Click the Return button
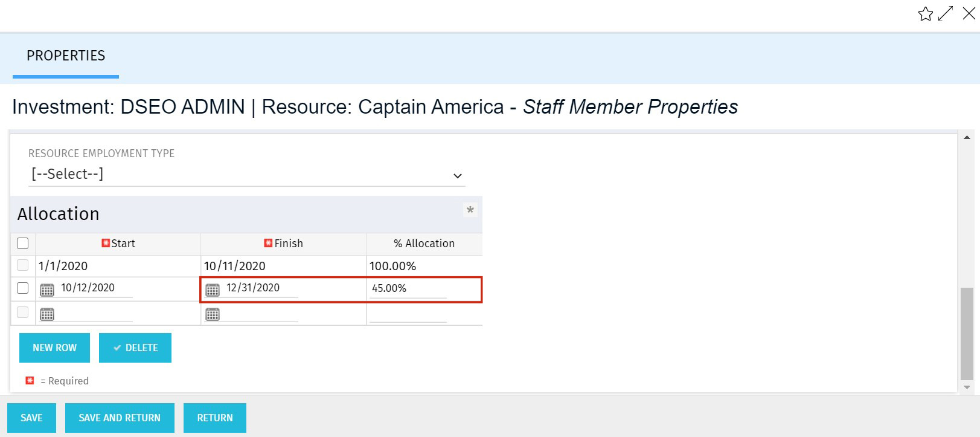 tap(215, 418)
